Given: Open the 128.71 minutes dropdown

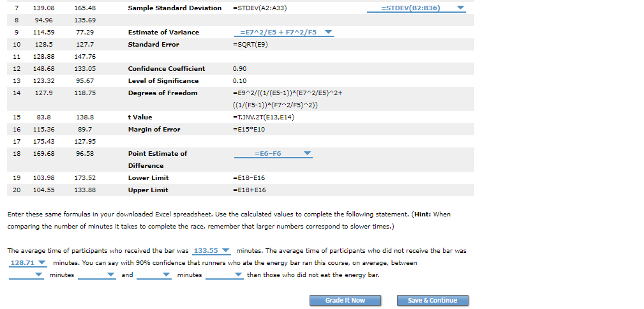Looking at the screenshot, I should tap(28, 263).
